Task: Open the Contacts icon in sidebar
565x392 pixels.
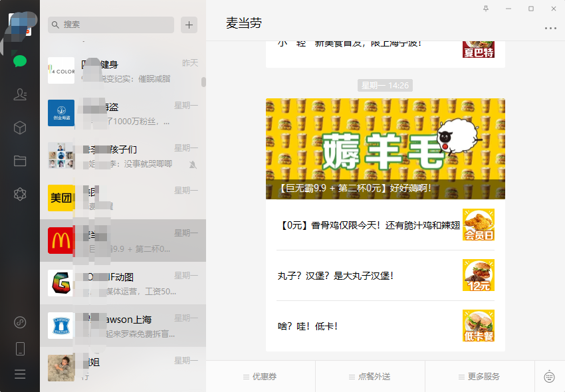Action: pyautogui.click(x=20, y=94)
